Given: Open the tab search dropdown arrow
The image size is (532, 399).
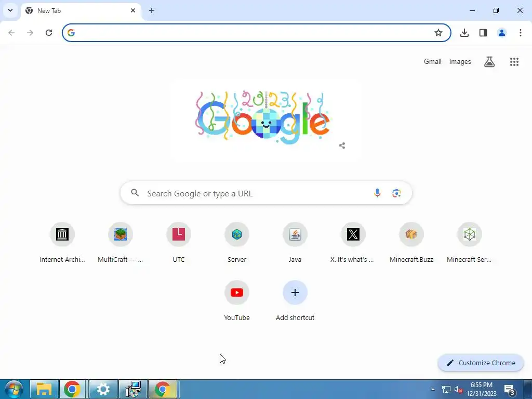Looking at the screenshot, I should point(10,10).
